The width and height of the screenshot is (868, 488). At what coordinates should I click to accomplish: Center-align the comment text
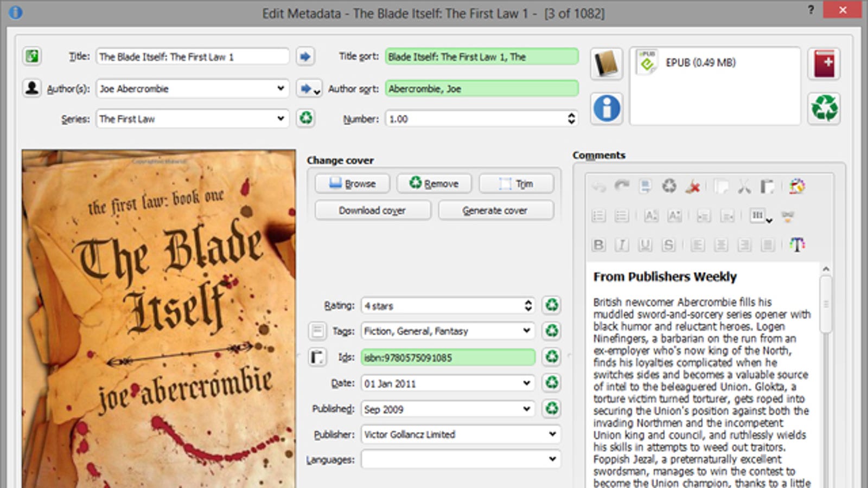coord(721,245)
